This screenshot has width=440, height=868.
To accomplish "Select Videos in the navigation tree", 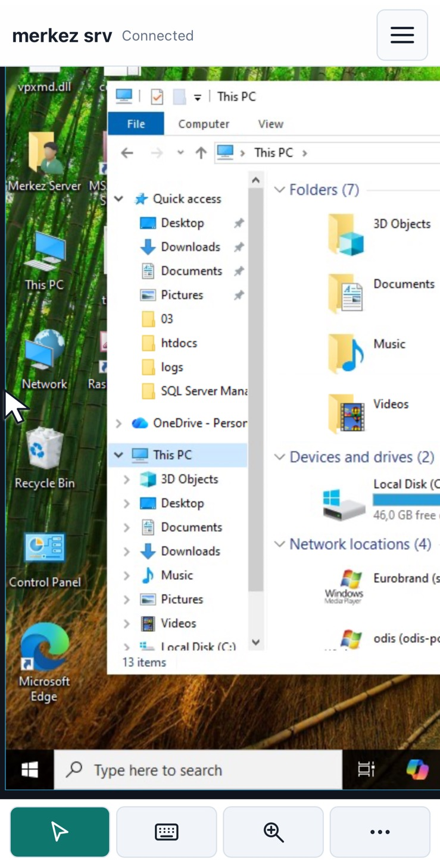I will [x=178, y=623].
